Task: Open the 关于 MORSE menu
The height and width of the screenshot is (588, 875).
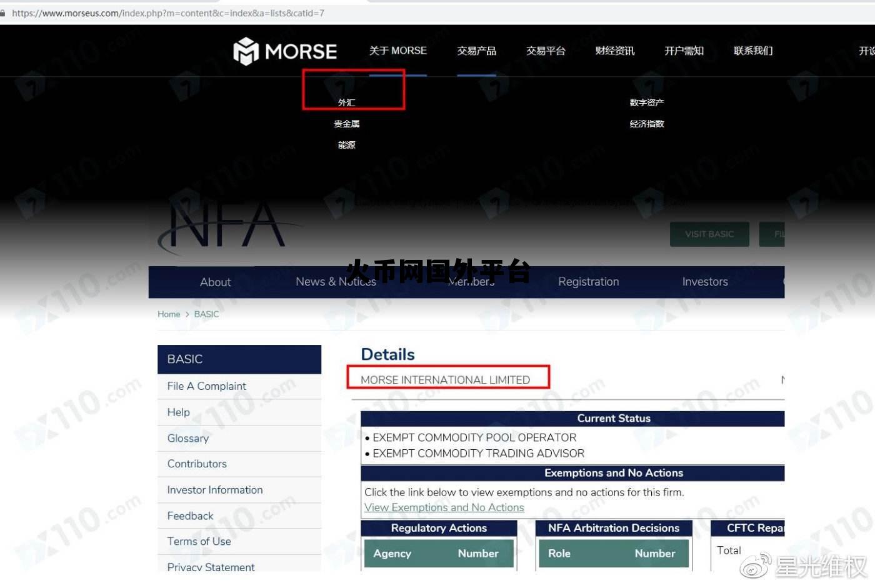Action: click(x=397, y=51)
